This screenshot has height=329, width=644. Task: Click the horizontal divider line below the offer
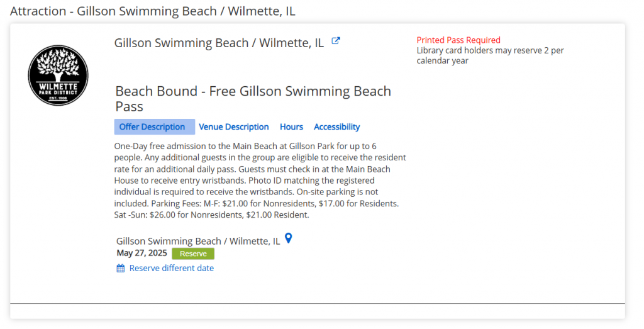pos(317,304)
